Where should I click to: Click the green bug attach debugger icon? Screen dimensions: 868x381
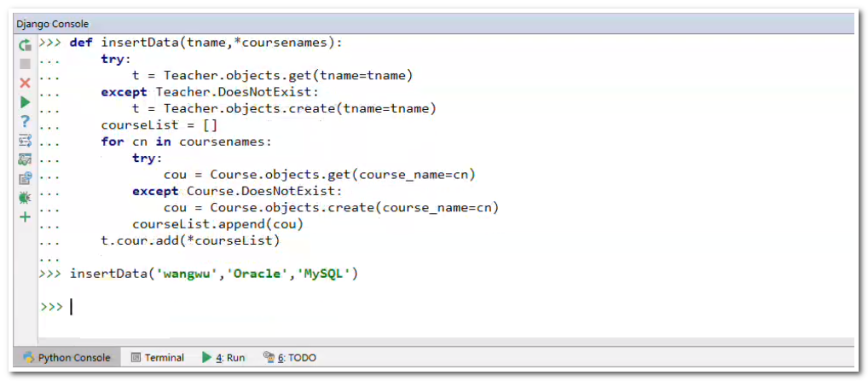pos(25,198)
